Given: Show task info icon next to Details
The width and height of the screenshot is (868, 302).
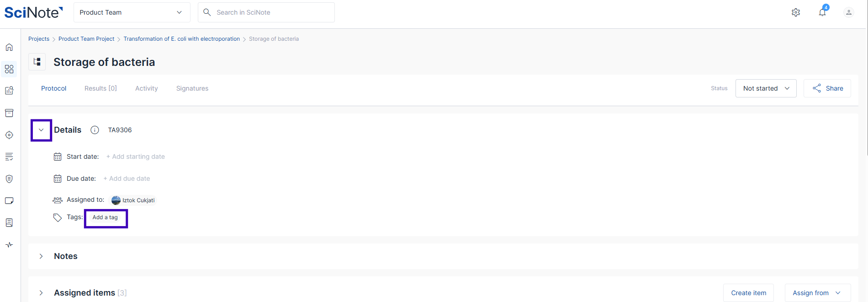Looking at the screenshot, I should point(95,130).
